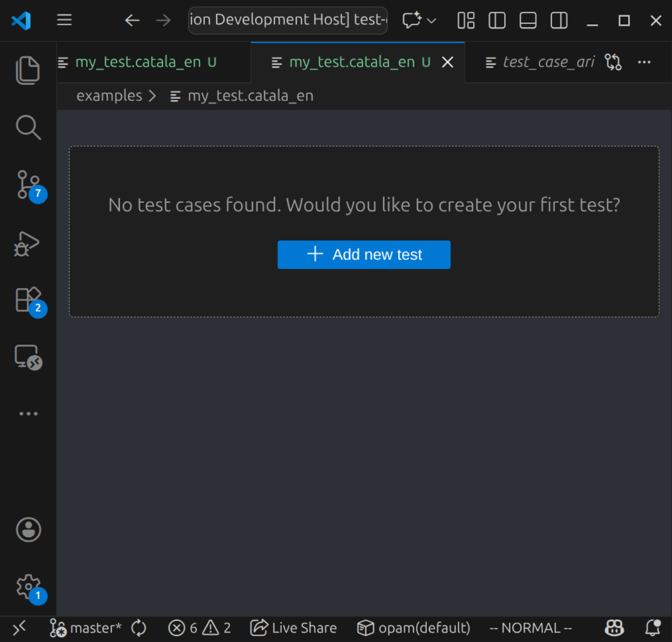Viewport: 672px width, 642px height.
Task: Open the Explorer view in activity bar
Action: tap(28, 70)
